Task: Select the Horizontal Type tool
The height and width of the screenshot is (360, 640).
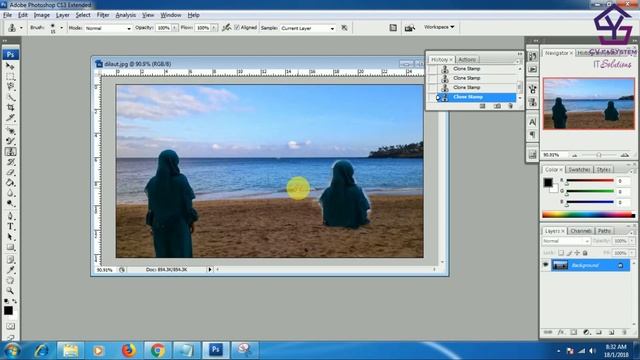Action: 10,227
